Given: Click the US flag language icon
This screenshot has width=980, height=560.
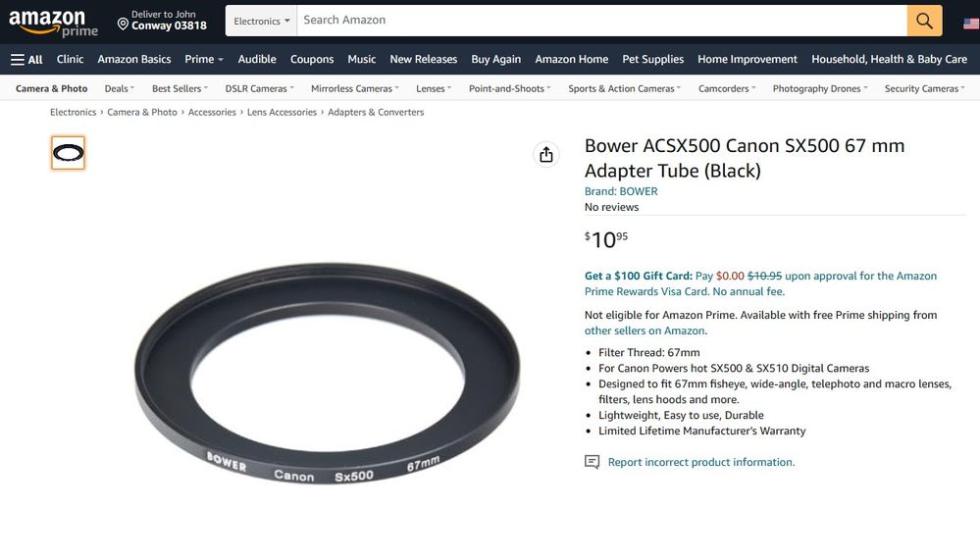Looking at the screenshot, I should coord(971,24).
